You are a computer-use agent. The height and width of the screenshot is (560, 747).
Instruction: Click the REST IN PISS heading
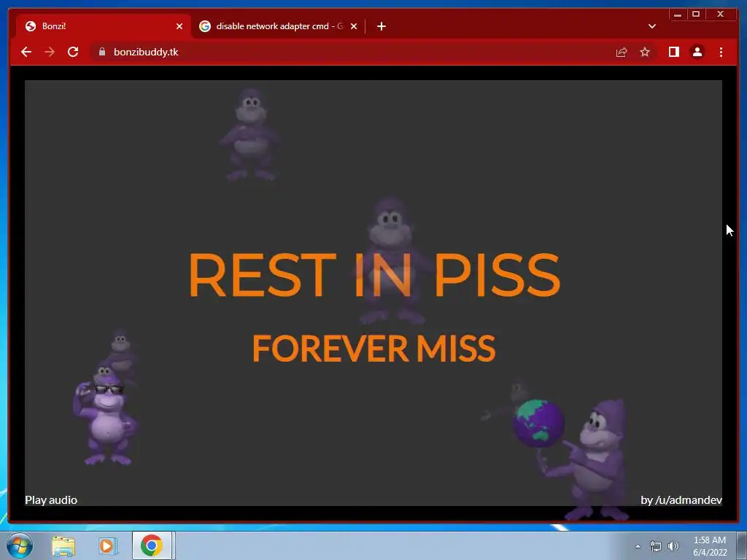[374, 275]
